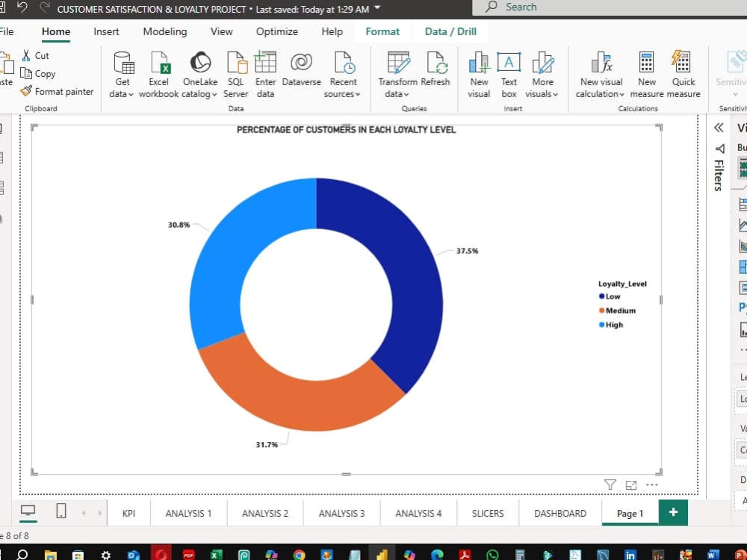Go to the KPI page tab
The height and width of the screenshot is (560, 747).
[x=128, y=514]
